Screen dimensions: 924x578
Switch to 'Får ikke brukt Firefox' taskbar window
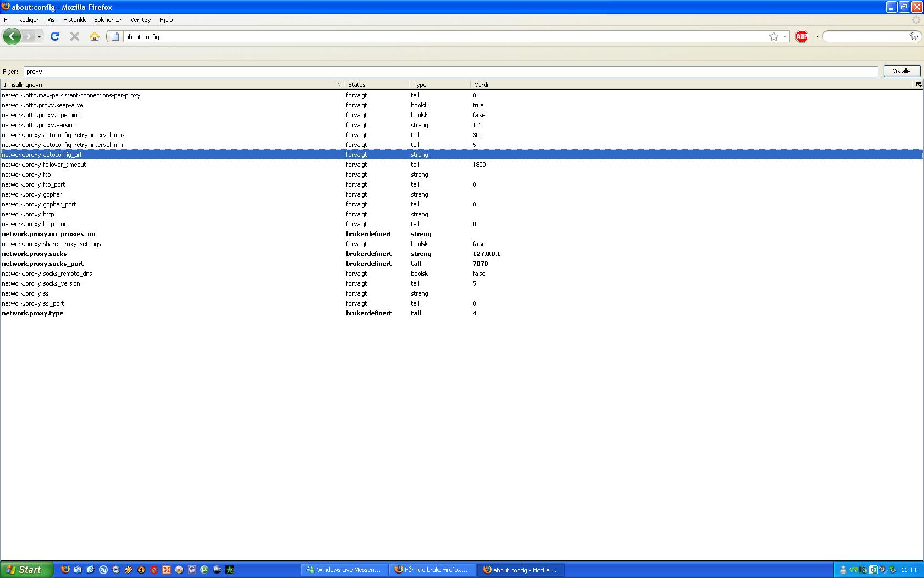coord(432,570)
